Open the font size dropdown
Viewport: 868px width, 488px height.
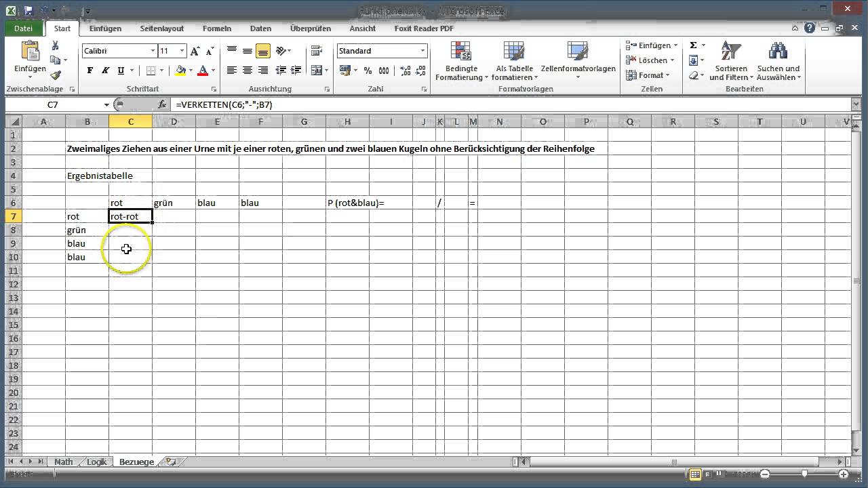[x=182, y=51]
